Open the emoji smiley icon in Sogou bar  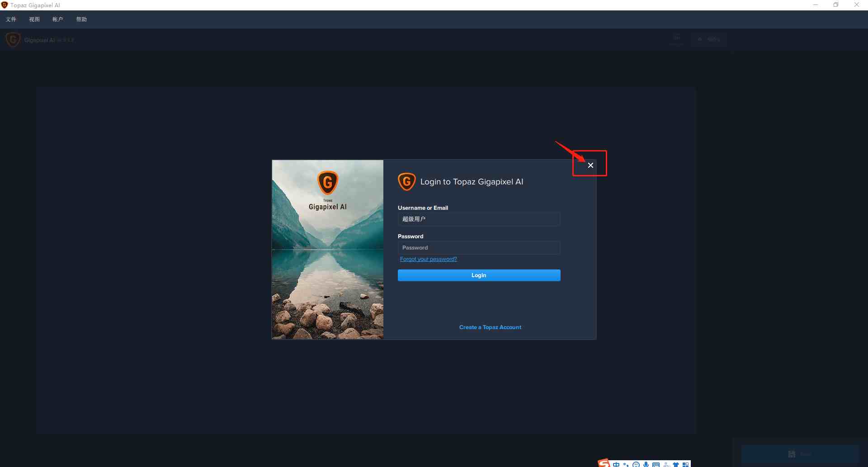[636, 464]
